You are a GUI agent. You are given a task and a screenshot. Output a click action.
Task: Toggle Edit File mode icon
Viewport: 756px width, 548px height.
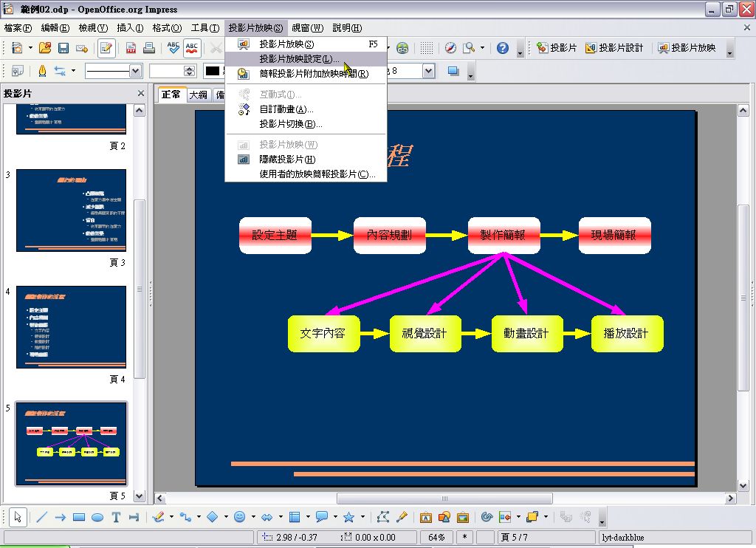(x=106, y=48)
